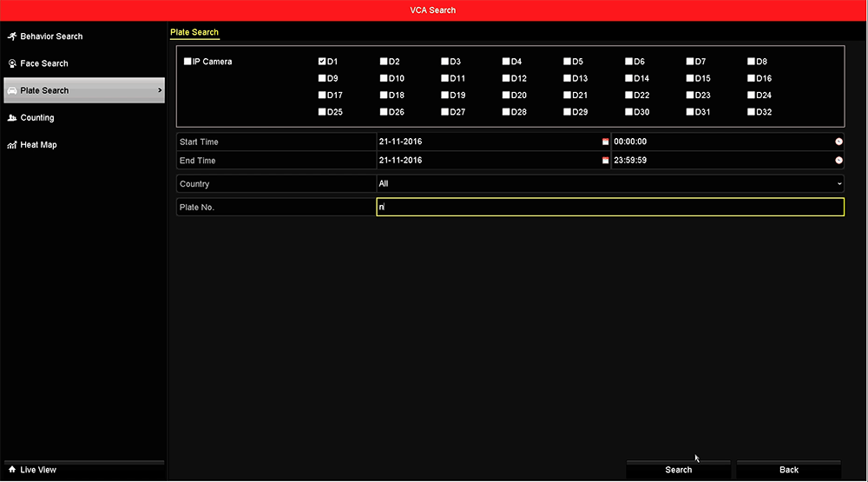Enable the D3 camera checkbox
Screen dimensions: 868x482
(444, 62)
